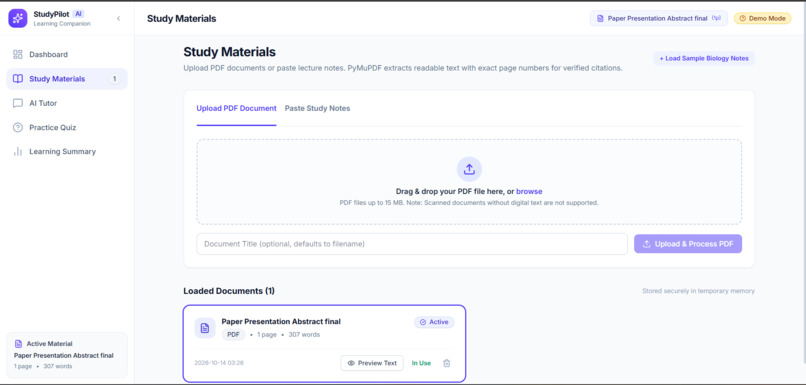Image resolution: width=806 pixels, height=385 pixels.
Task: Click the file icon on the loaded document card
Action: [x=205, y=328]
